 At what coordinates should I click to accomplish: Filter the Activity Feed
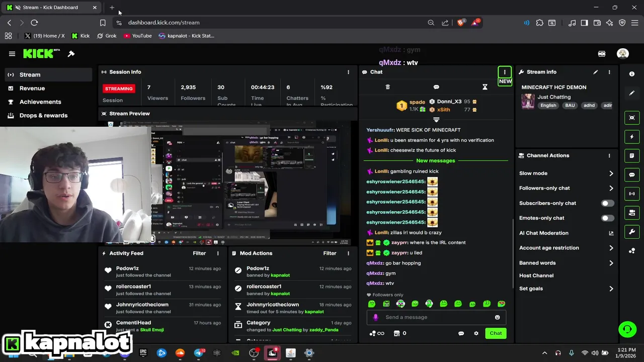(199, 253)
